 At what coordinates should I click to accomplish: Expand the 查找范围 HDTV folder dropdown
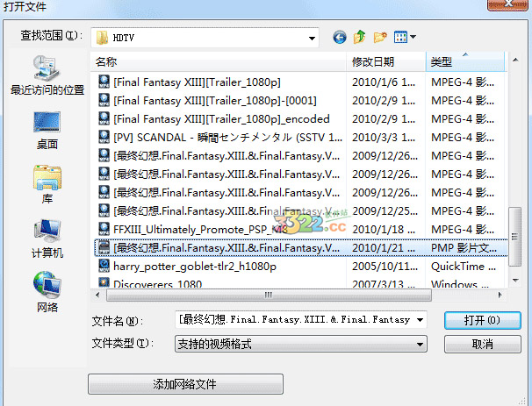coord(312,38)
